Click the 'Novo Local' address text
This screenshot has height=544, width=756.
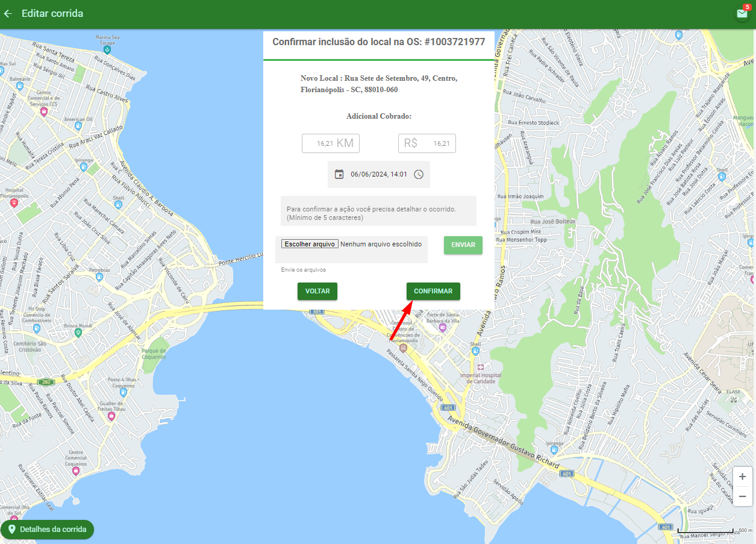[379, 84]
